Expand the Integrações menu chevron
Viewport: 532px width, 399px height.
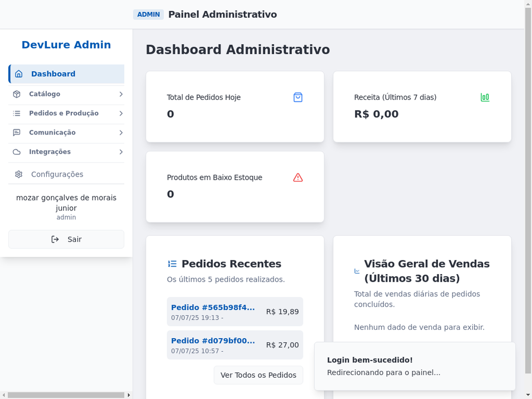click(x=121, y=152)
